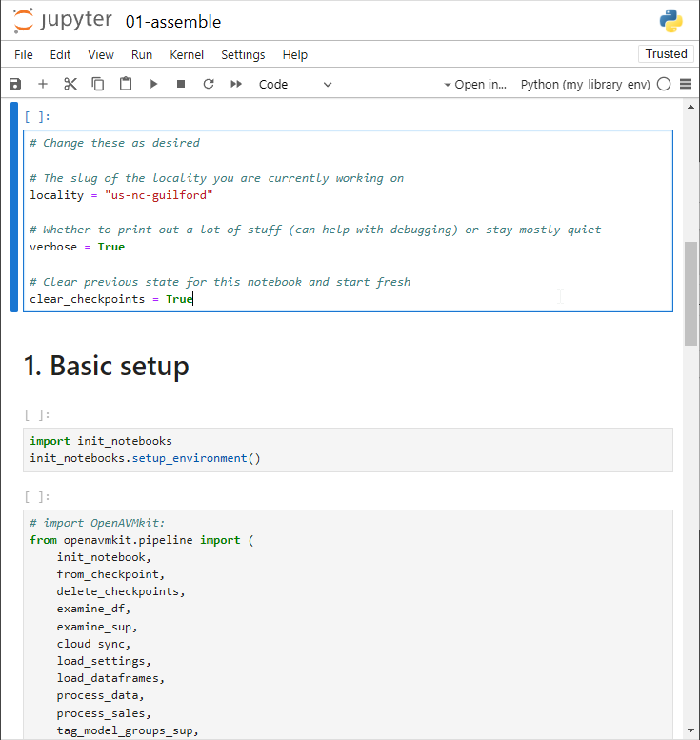Select the import init_notebooks cell
Screen dimensions: 700x740
[348, 450]
